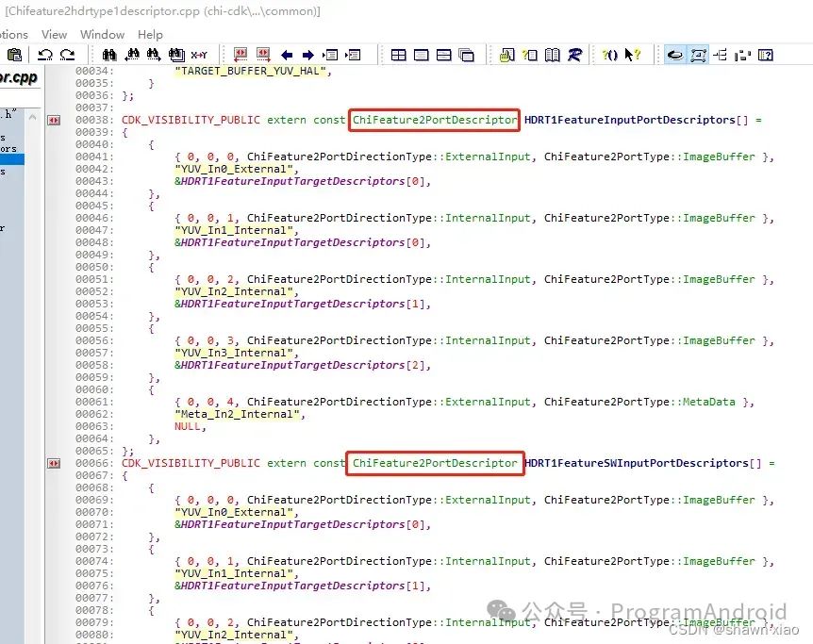
Task: Open the Window menu
Action: (x=102, y=34)
